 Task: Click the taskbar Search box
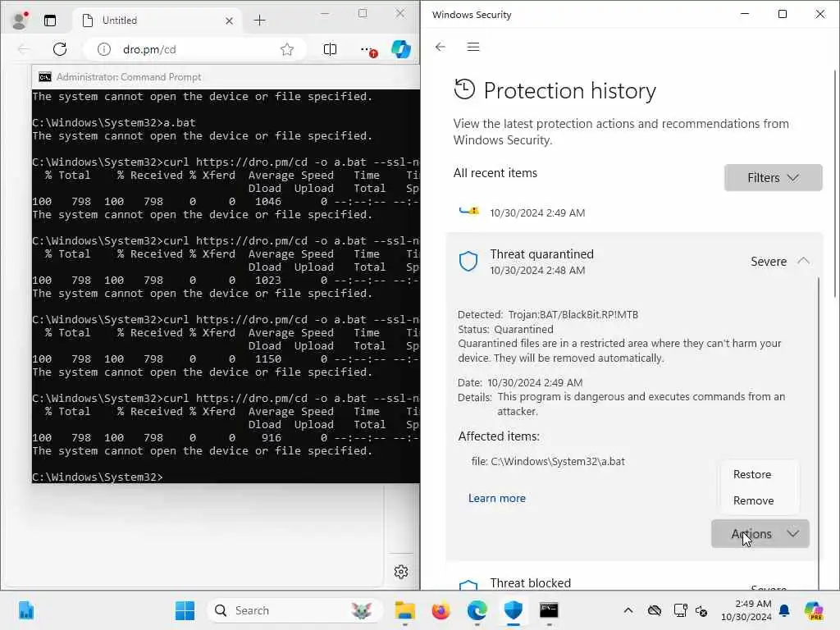tap(294, 610)
